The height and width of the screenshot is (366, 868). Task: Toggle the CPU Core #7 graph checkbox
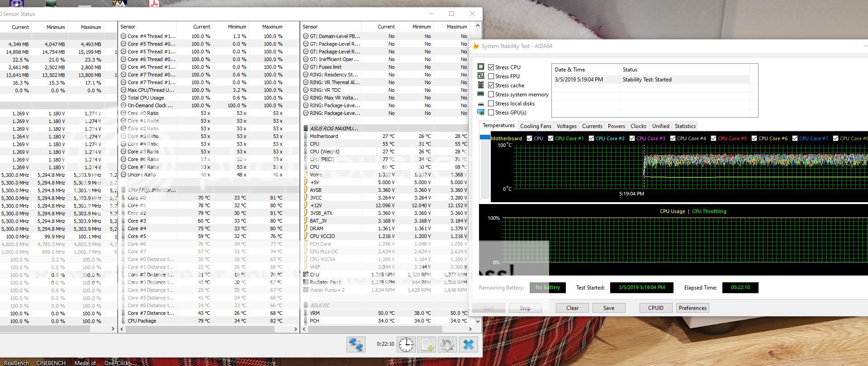[x=795, y=138]
